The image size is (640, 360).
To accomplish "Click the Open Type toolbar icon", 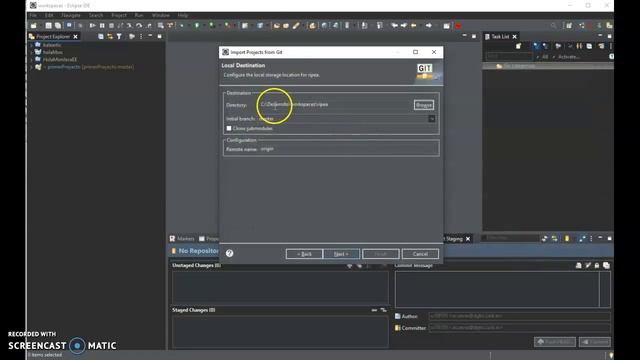I will click(x=276, y=25).
